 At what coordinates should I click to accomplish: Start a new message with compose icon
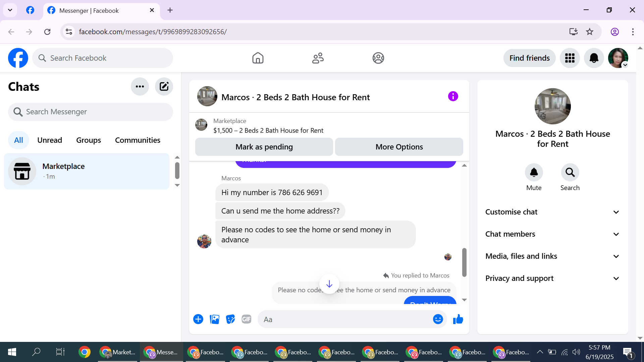(x=164, y=86)
